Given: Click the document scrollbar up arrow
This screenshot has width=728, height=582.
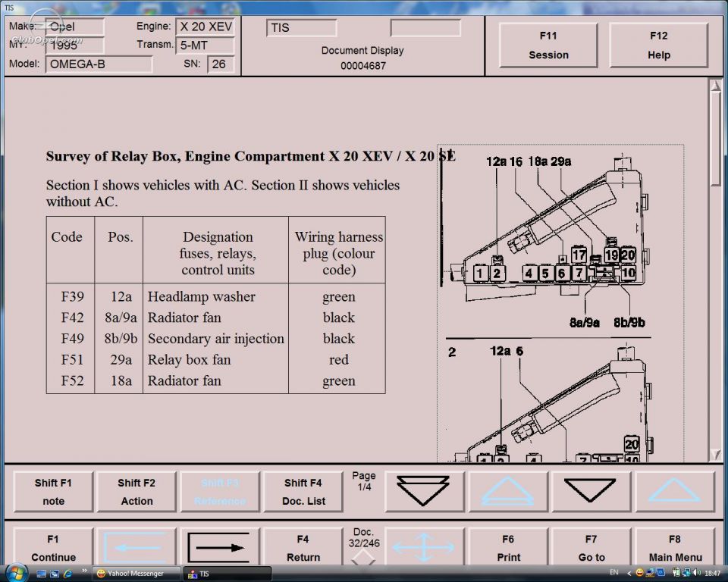Looking at the screenshot, I should (x=715, y=86).
